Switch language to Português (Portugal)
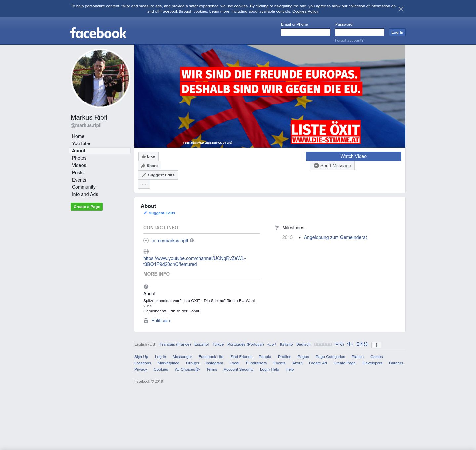This screenshot has width=476, height=450. point(246,344)
